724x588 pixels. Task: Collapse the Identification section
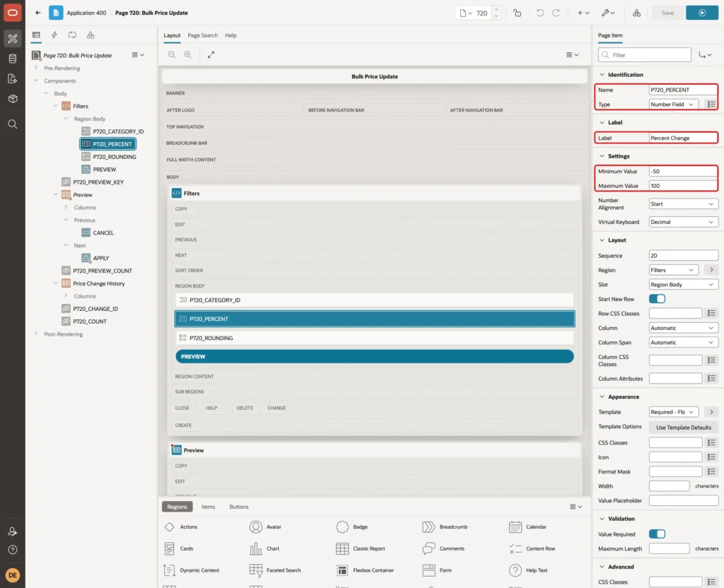click(x=602, y=75)
